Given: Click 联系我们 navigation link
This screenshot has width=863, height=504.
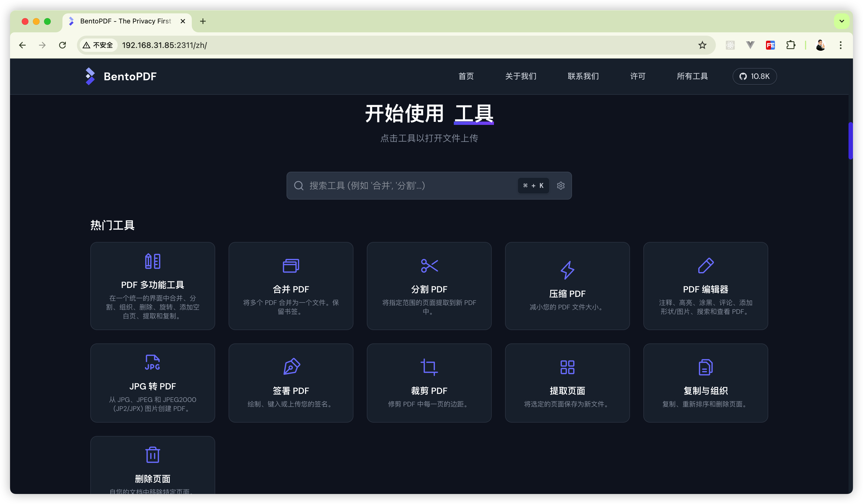Looking at the screenshot, I should 583,76.
